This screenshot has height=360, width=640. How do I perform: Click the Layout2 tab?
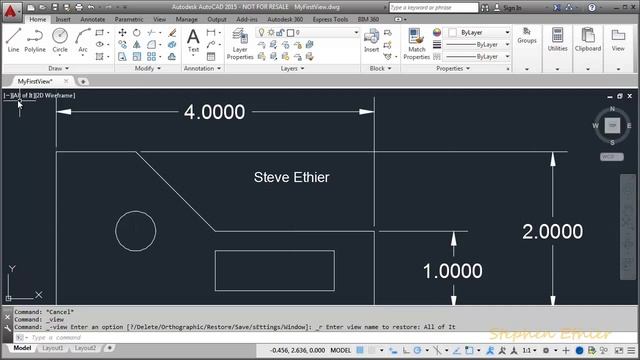click(x=85, y=348)
